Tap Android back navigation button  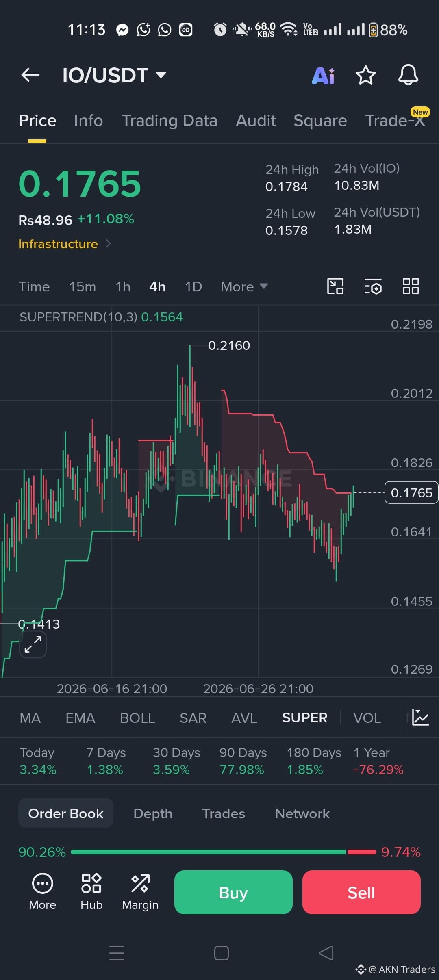326,953
